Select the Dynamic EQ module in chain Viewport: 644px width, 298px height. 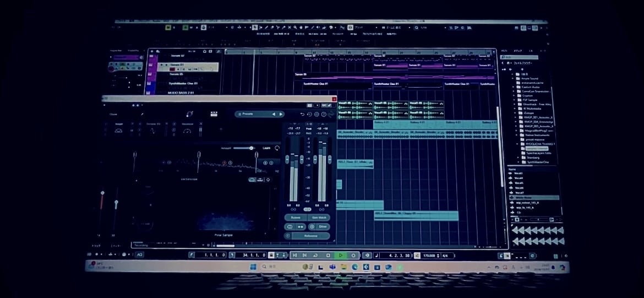153,128
